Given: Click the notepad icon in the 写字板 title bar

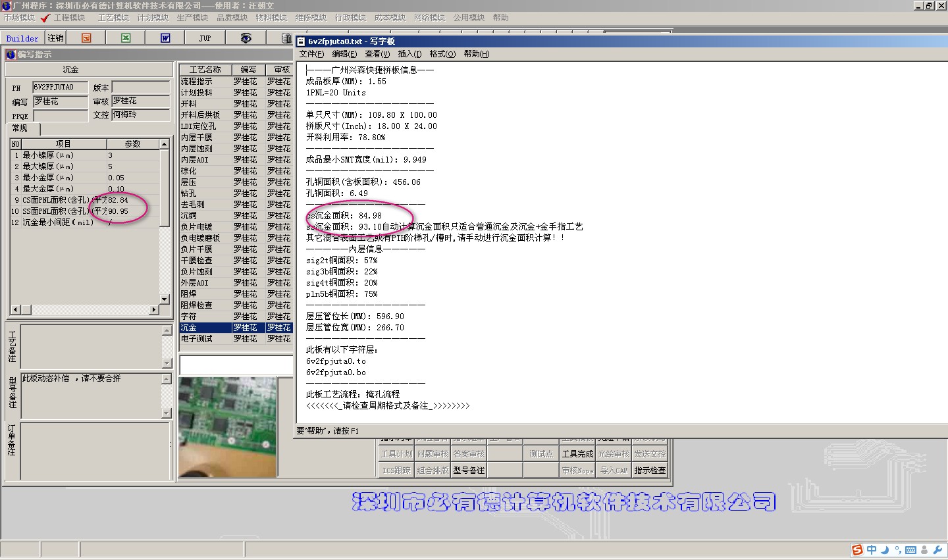Looking at the screenshot, I should [x=301, y=41].
